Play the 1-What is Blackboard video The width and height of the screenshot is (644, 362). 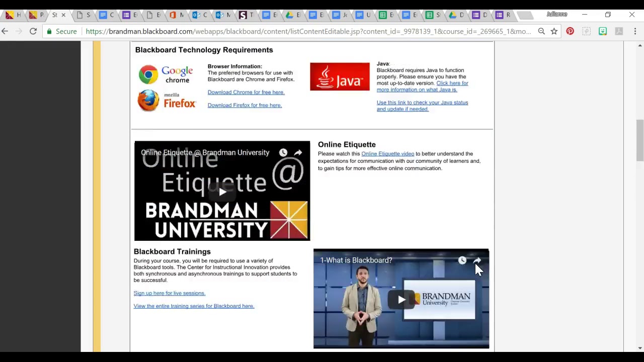pyautogui.click(x=401, y=300)
